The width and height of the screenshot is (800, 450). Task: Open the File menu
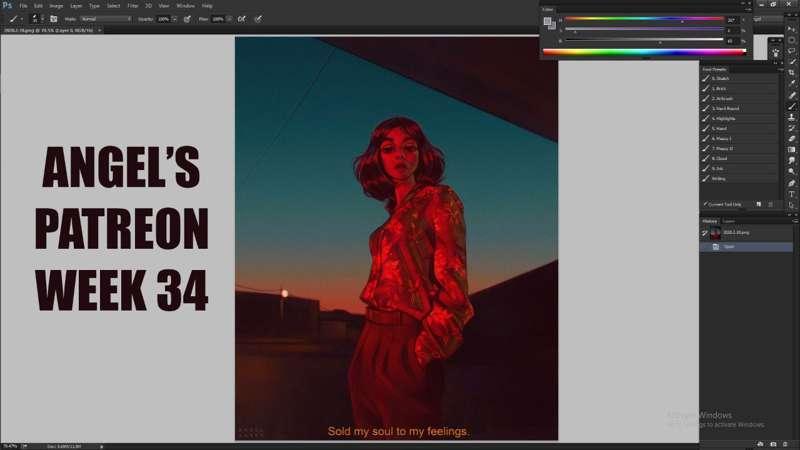23,6
